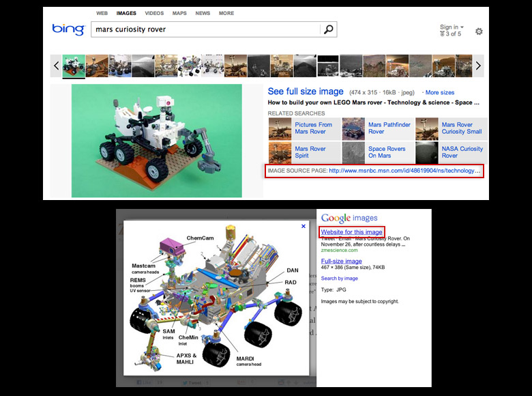Click the Bing rewards medal icon

coord(442,34)
